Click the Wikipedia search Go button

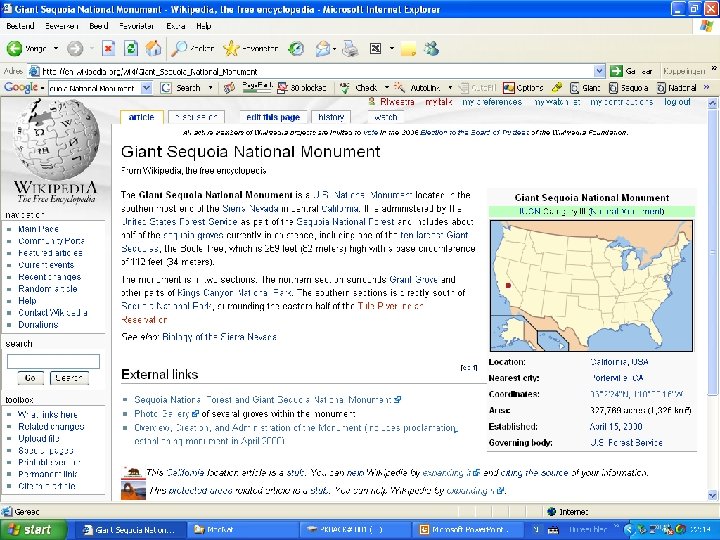(30, 378)
